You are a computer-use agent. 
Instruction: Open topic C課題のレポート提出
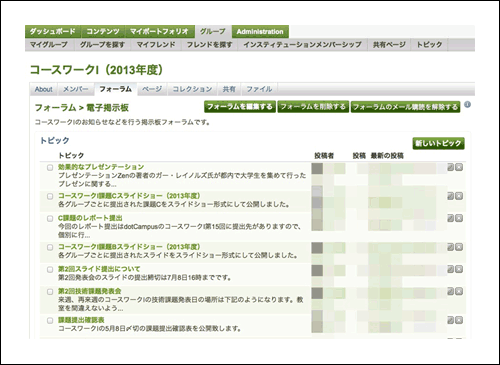coord(90,218)
